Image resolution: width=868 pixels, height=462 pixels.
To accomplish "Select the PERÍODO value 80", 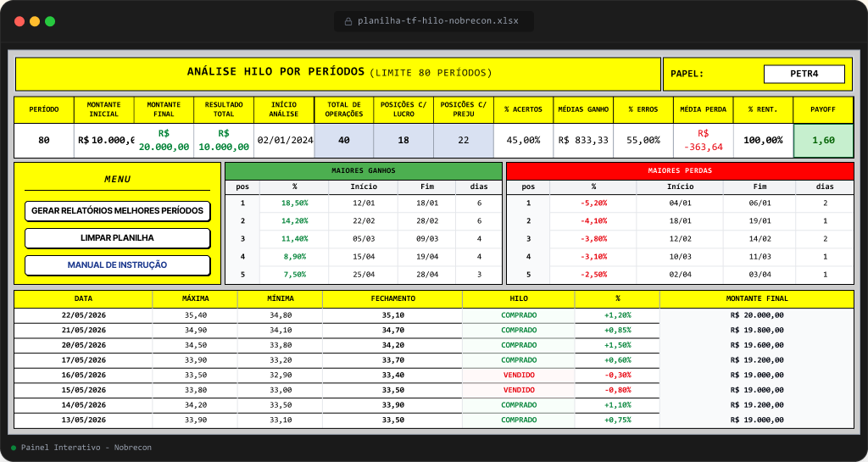I will (44, 141).
